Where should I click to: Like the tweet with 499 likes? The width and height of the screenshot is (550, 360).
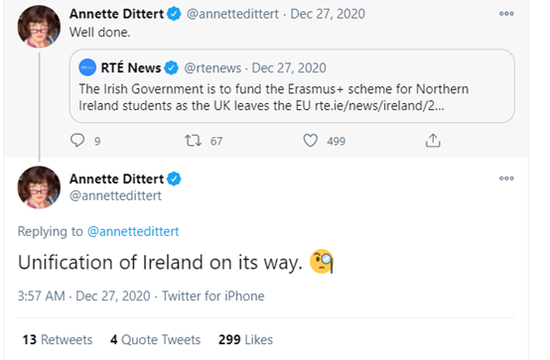point(310,140)
